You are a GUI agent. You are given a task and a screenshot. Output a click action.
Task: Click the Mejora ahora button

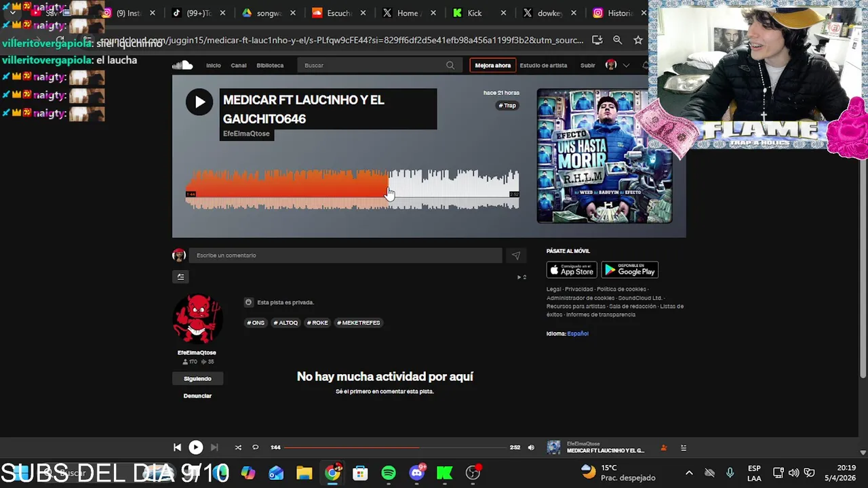pyautogui.click(x=493, y=66)
